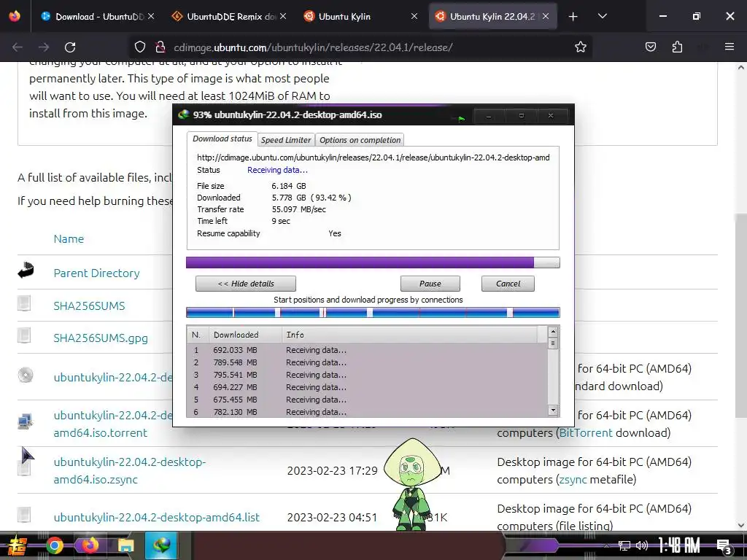Click the Firefox back arrow
Viewport: 747px width, 560px height.
[18, 47]
